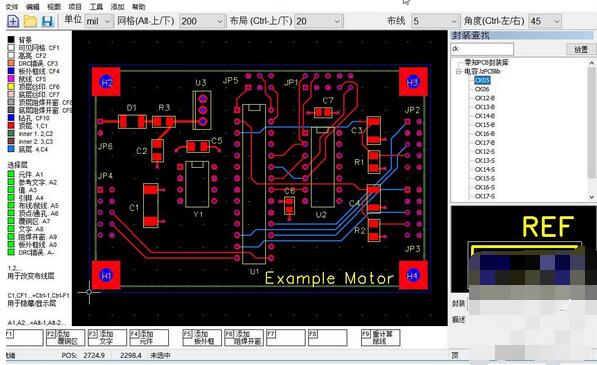Open the 工具 (Tools) menu

(x=96, y=7)
